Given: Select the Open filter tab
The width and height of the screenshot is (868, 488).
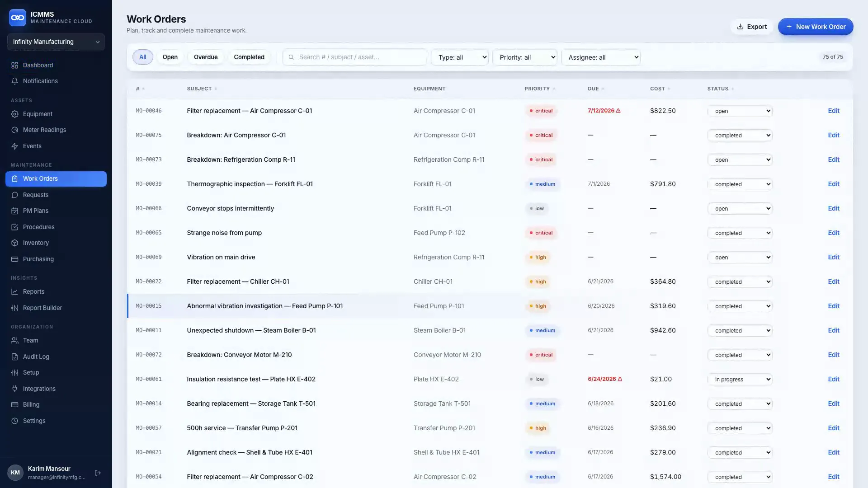Looking at the screenshot, I should [x=170, y=57].
